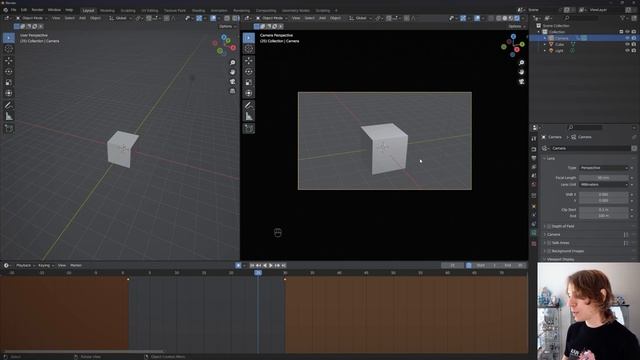The width and height of the screenshot is (640, 360).
Task: Open the Render menu
Action: (x=37, y=10)
